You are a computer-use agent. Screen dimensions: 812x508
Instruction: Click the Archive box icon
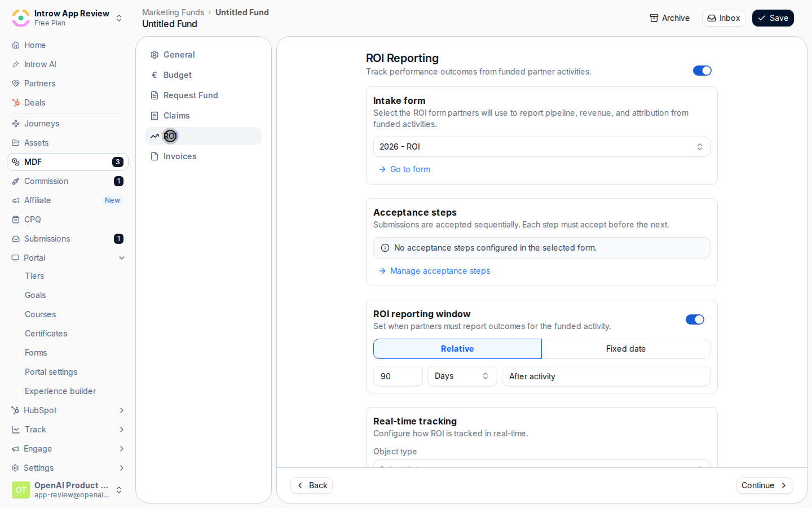(654, 18)
